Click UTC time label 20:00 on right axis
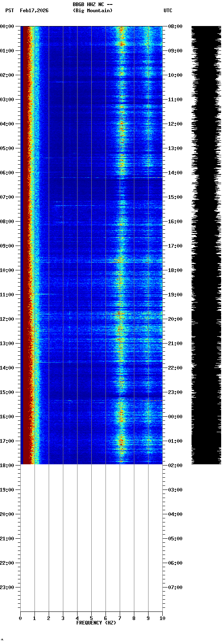 [175, 319]
